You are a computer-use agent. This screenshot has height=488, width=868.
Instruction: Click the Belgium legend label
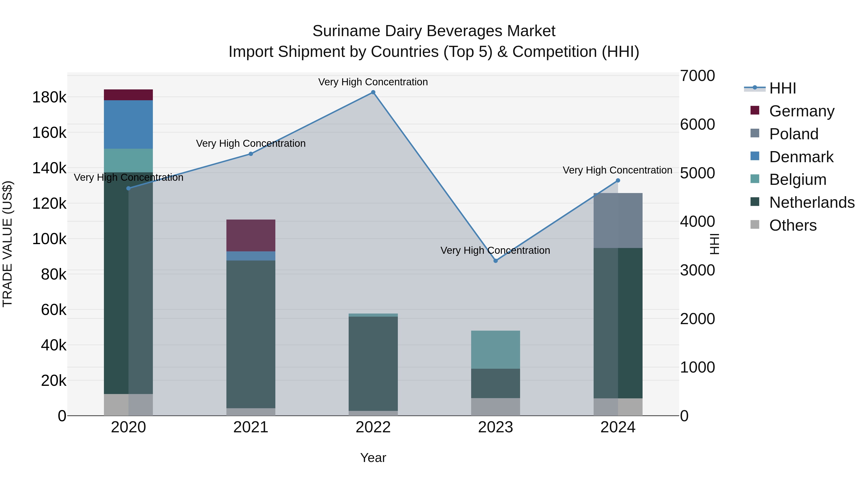798,180
